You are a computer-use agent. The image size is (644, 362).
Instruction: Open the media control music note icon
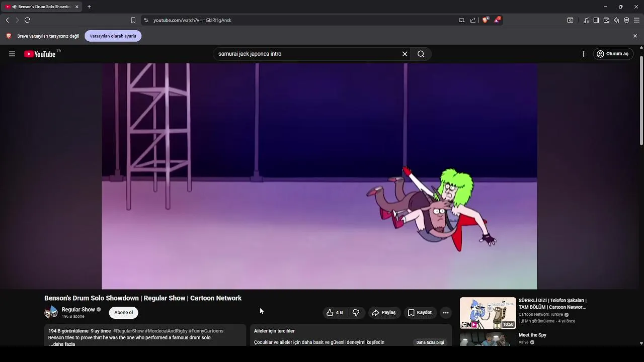587,20
